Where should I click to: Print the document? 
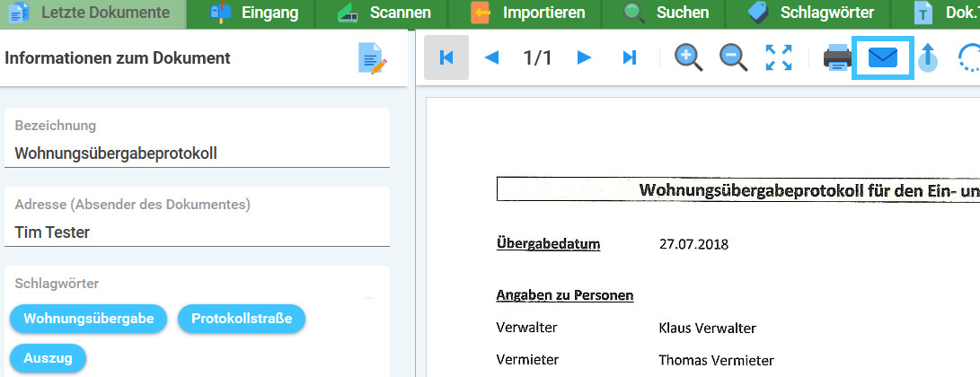pos(837,58)
